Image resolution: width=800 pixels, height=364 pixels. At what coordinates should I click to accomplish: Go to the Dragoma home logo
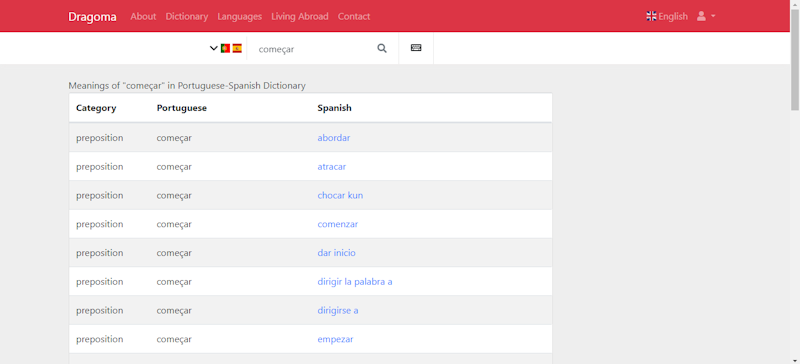click(x=92, y=17)
